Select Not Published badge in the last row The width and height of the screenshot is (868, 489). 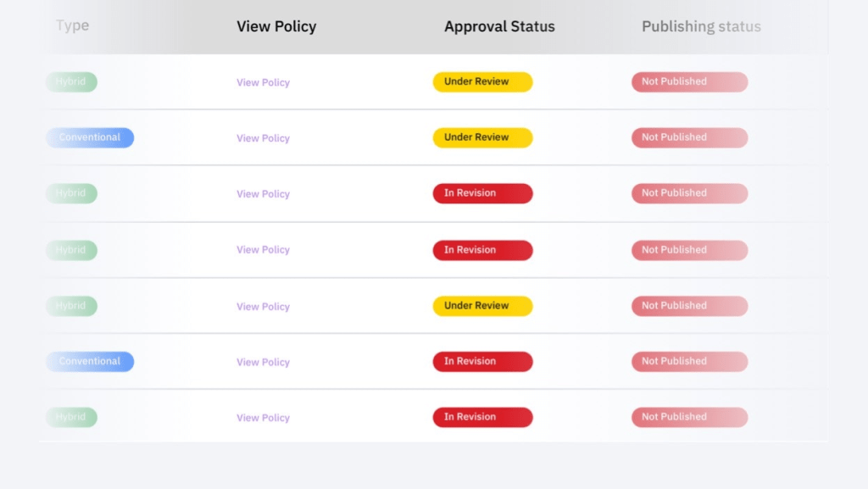(689, 417)
